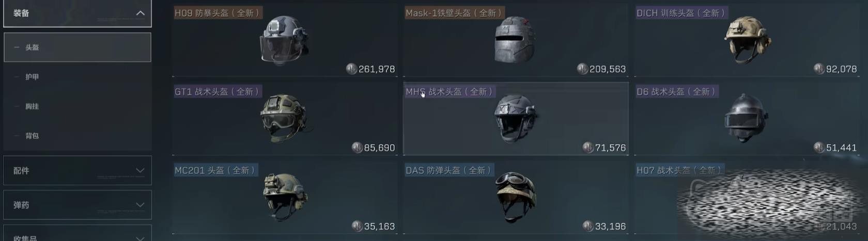Image resolution: width=868 pixels, height=241 pixels.
Task: Expand the 弹药 category dropdown
Action: pyautogui.click(x=78, y=205)
